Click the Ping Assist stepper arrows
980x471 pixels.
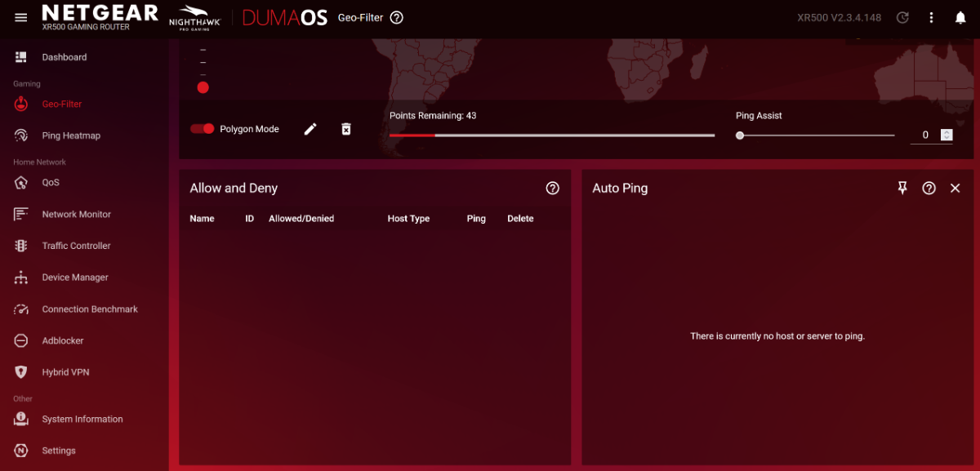tap(947, 136)
